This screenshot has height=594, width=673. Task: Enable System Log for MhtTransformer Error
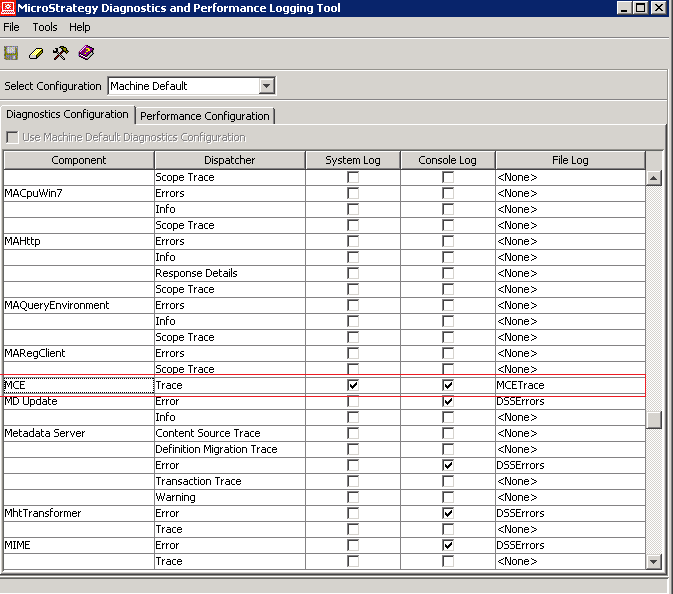[x=353, y=513]
